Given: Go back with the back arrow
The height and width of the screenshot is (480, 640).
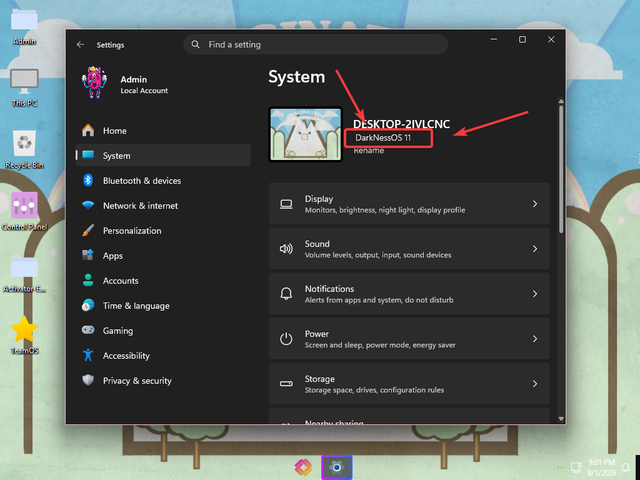Looking at the screenshot, I should point(80,44).
